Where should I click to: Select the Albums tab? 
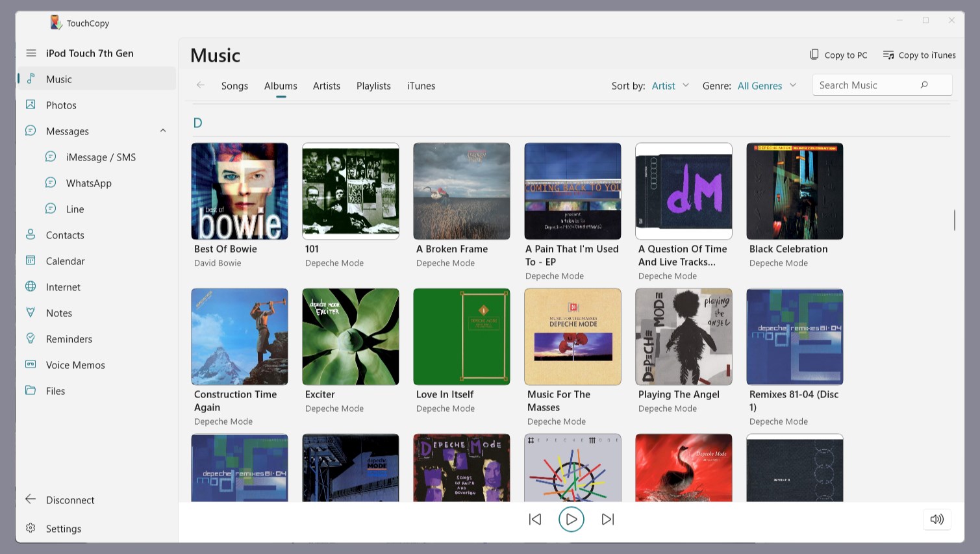[281, 86]
